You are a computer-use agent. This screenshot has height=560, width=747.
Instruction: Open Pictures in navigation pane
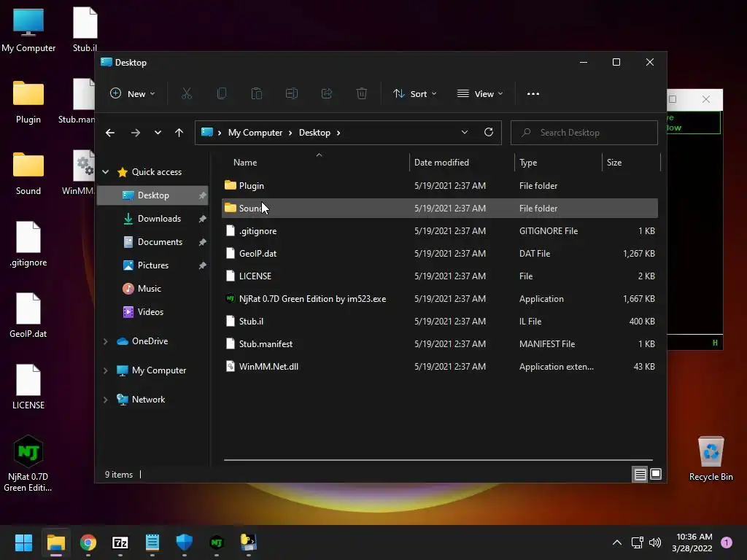(152, 265)
